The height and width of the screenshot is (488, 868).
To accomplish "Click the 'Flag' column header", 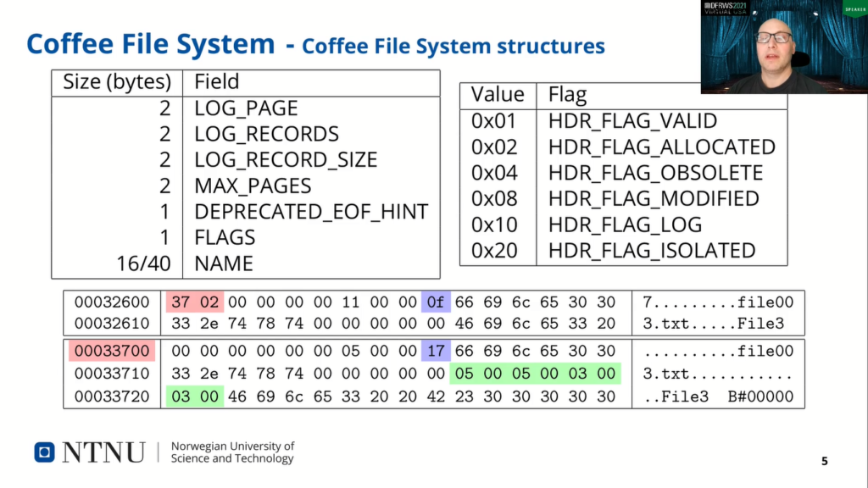I will coord(567,95).
